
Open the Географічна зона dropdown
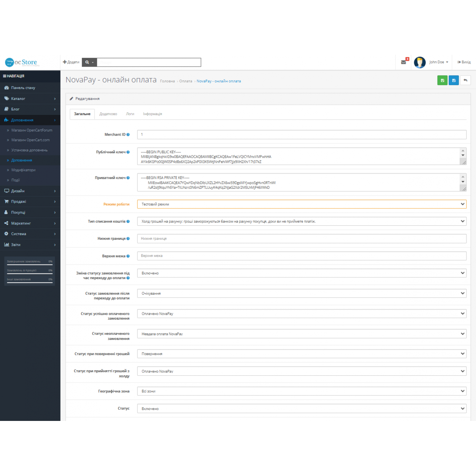click(x=301, y=391)
